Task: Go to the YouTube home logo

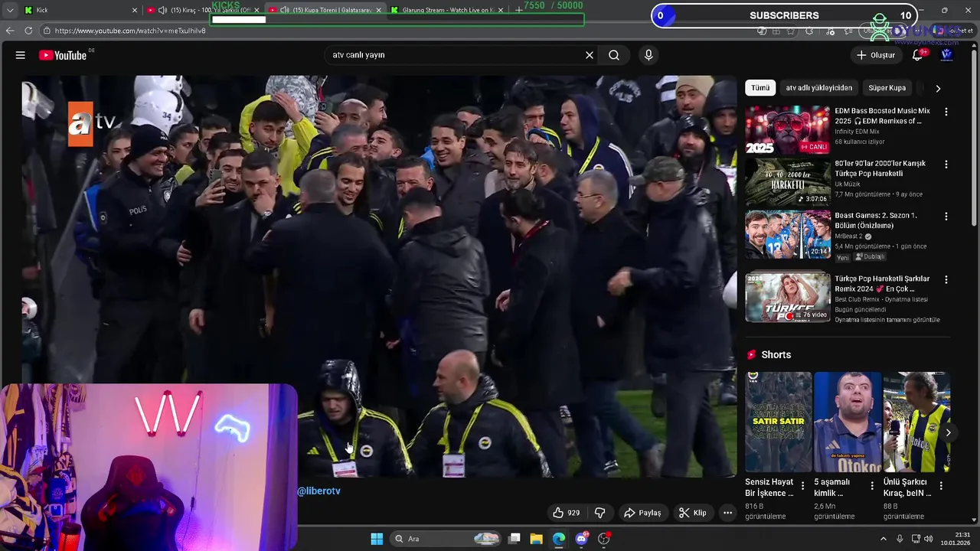Action: pos(63,55)
